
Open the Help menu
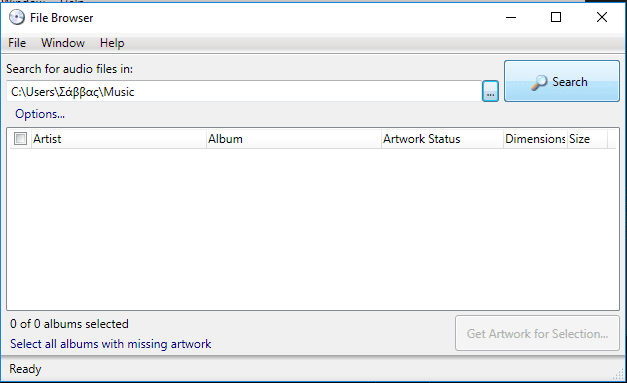click(112, 43)
